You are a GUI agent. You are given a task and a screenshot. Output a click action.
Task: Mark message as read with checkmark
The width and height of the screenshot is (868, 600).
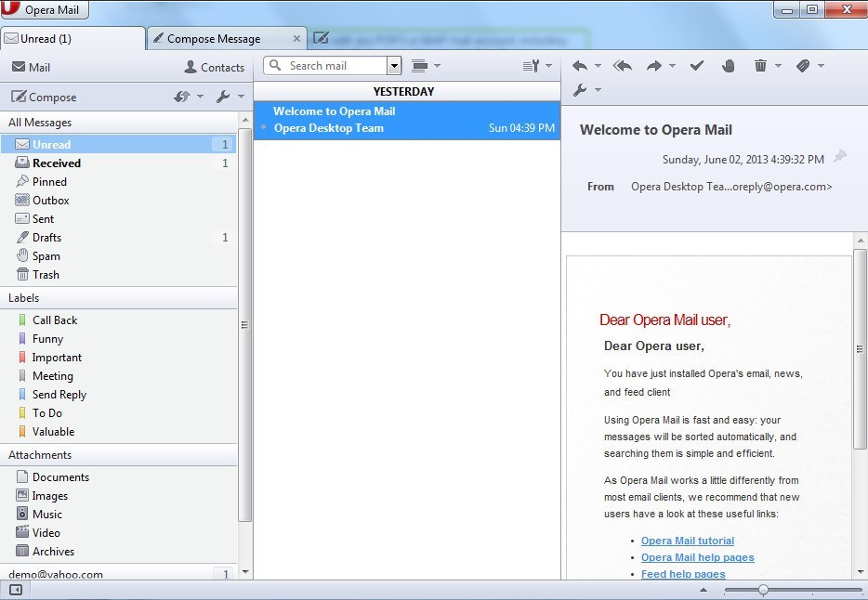[x=697, y=66]
